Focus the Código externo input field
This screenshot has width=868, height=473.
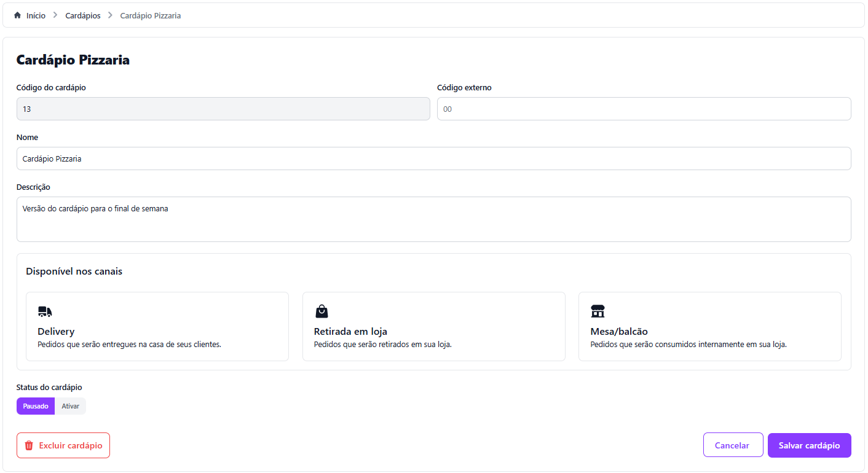click(644, 109)
